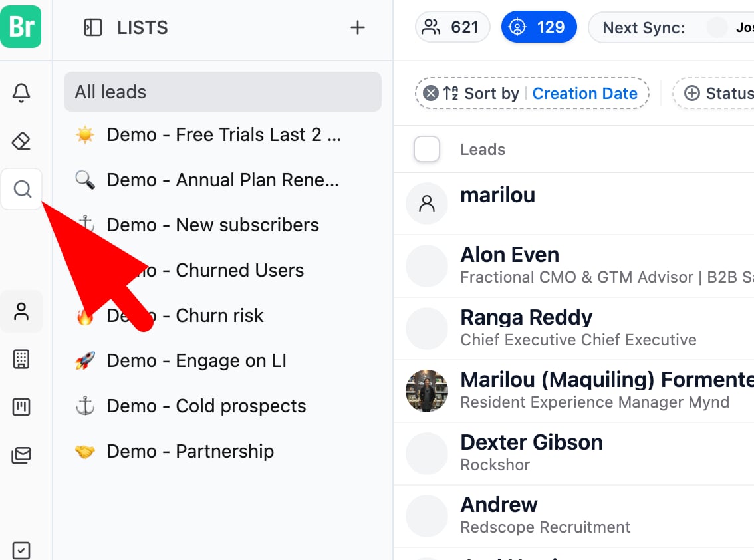
Task: Open notifications bell icon
Action: pyautogui.click(x=21, y=93)
